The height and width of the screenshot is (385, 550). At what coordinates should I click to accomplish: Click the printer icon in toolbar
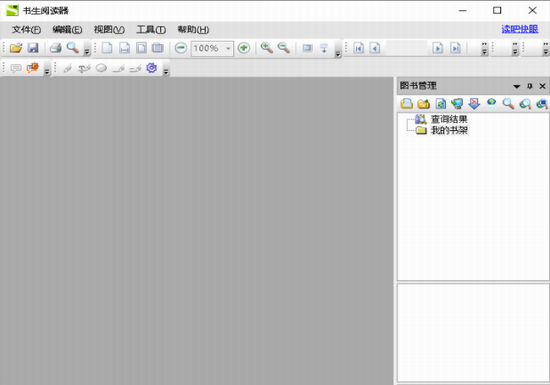tap(56, 48)
